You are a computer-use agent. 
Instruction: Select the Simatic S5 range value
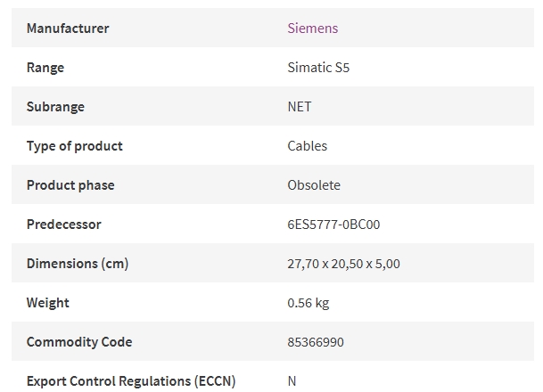pyautogui.click(x=318, y=68)
